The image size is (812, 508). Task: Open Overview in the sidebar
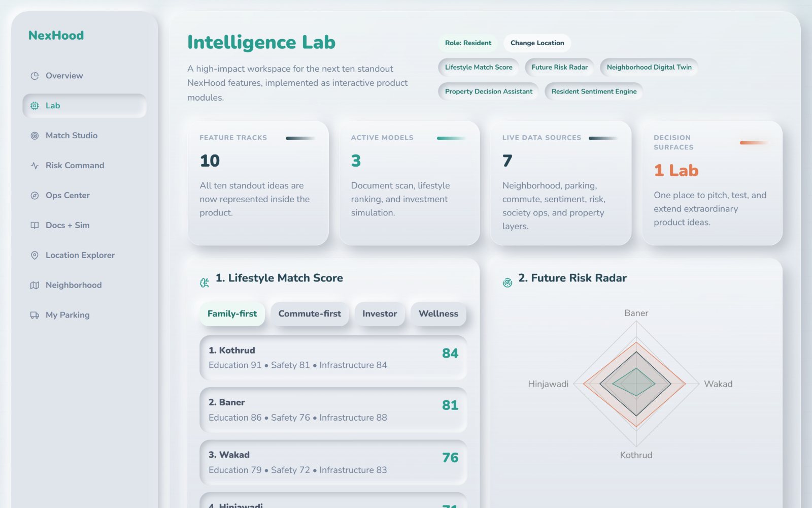click(84, 76)
